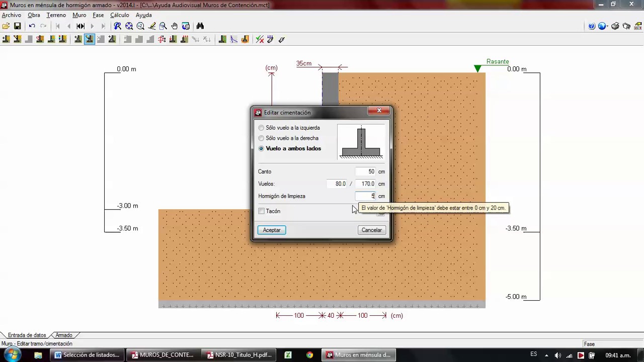Viewport: 644px width, 362px height.
Task: Click the blue globe icon
Action: 602,26
